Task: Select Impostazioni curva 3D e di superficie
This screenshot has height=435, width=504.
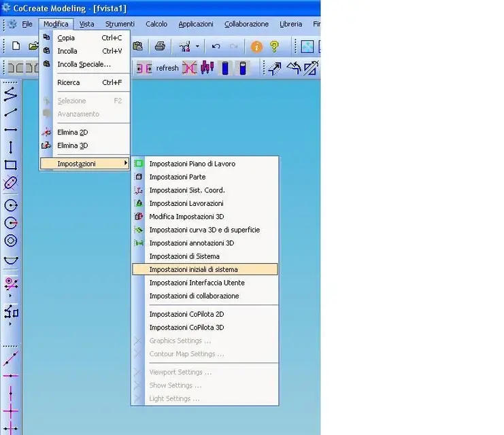Action: 205,230
